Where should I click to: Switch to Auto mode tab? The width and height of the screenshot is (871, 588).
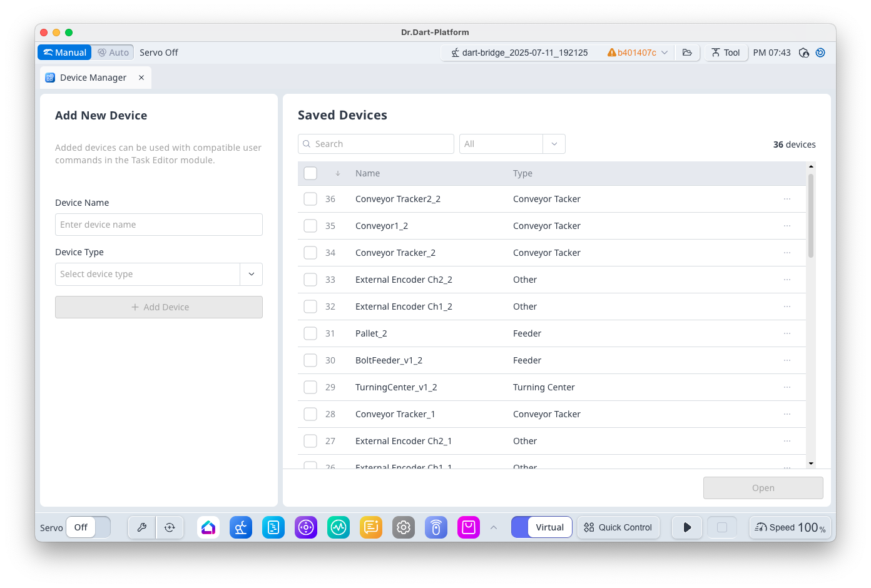(x=113, y=53)
